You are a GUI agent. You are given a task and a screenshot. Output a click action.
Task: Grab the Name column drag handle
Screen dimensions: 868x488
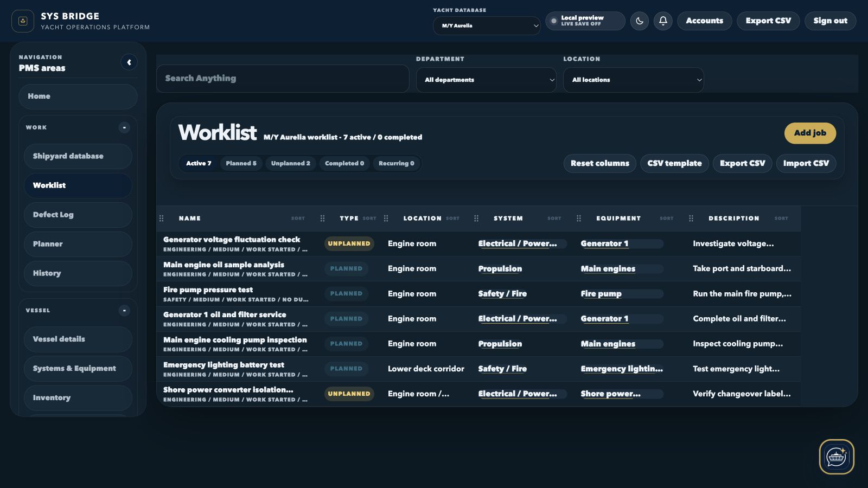161,219
